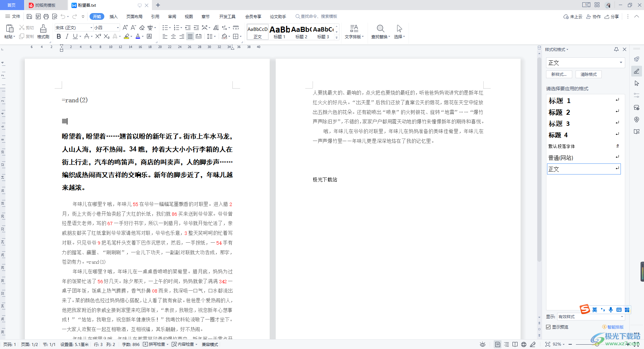Image resolution: width=644 pixels, height=349 pixels.
Task: Open the font size dropdown
Action: (118, 28)
